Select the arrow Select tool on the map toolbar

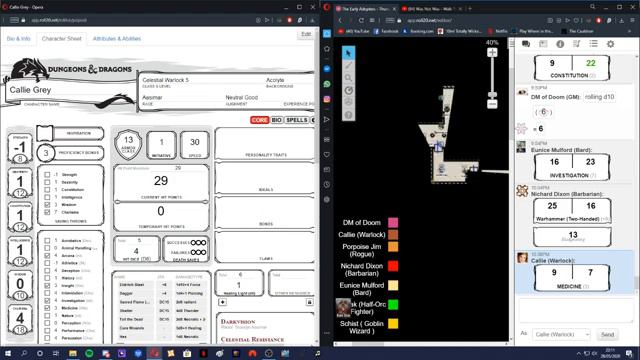(348, 53)
